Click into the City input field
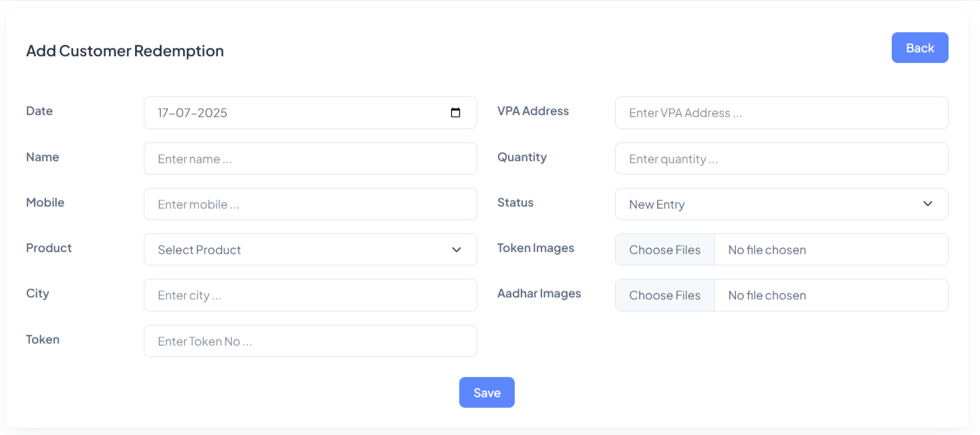This screenshot has height=435, width=980. click(x=310, y=295)
